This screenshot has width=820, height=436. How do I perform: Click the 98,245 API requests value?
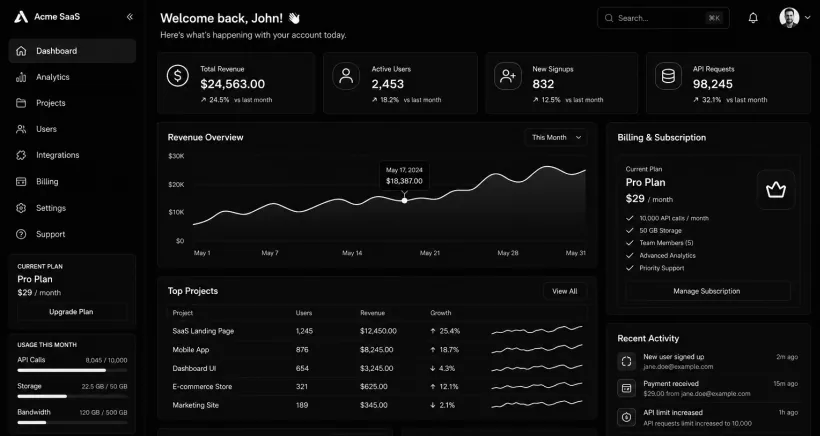(x=713, y=84)
